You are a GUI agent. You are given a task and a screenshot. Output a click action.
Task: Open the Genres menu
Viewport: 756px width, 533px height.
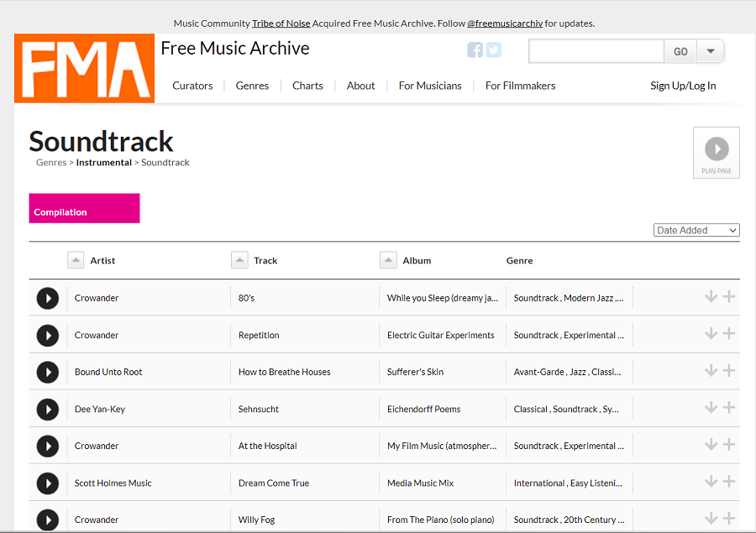pyautogui.click(x=252, y=86)
